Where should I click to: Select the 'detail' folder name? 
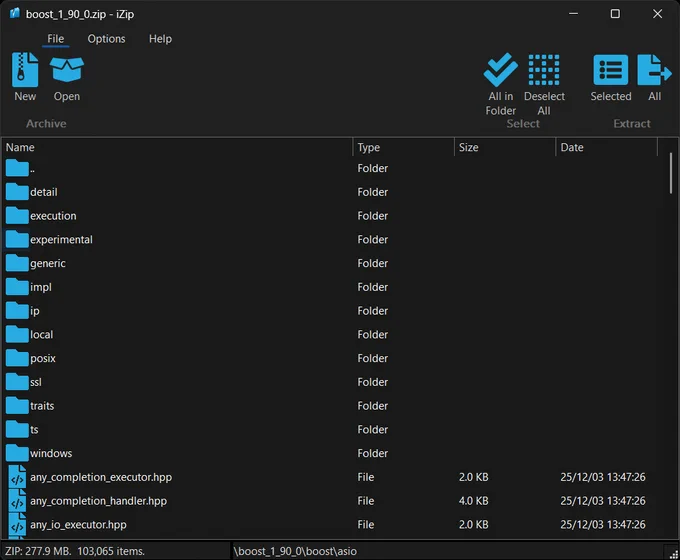[x=44, y=192]
